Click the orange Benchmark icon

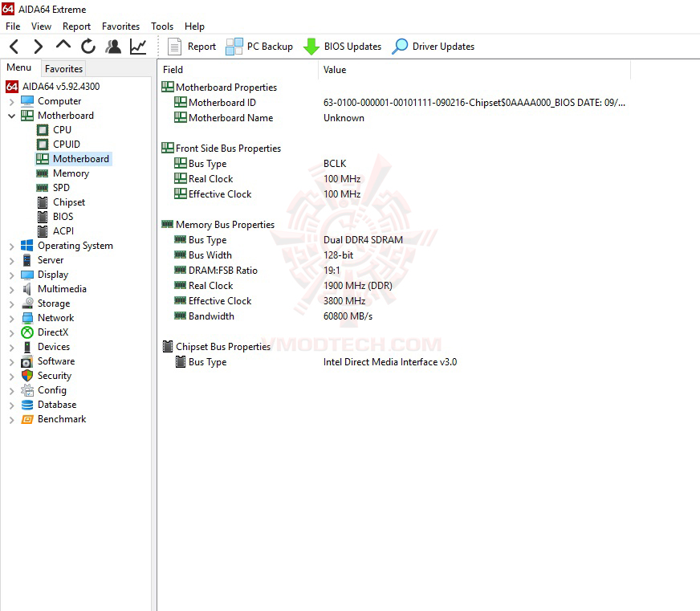27,419
